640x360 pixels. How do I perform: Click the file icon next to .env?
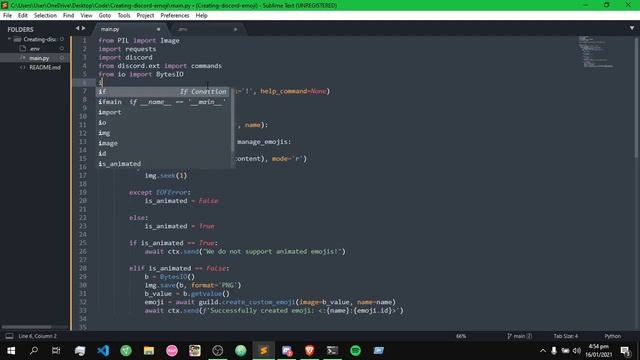tap(23, 49)
